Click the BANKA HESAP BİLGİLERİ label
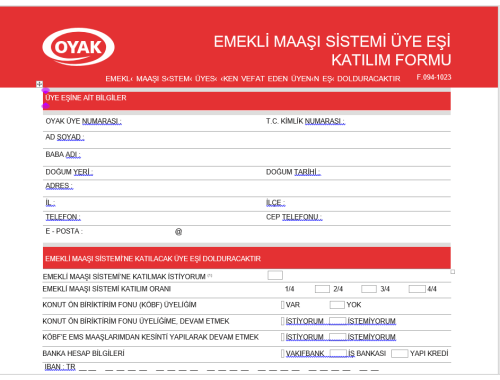The height and width of the screenshot is (380, 500). click(83, 353)
